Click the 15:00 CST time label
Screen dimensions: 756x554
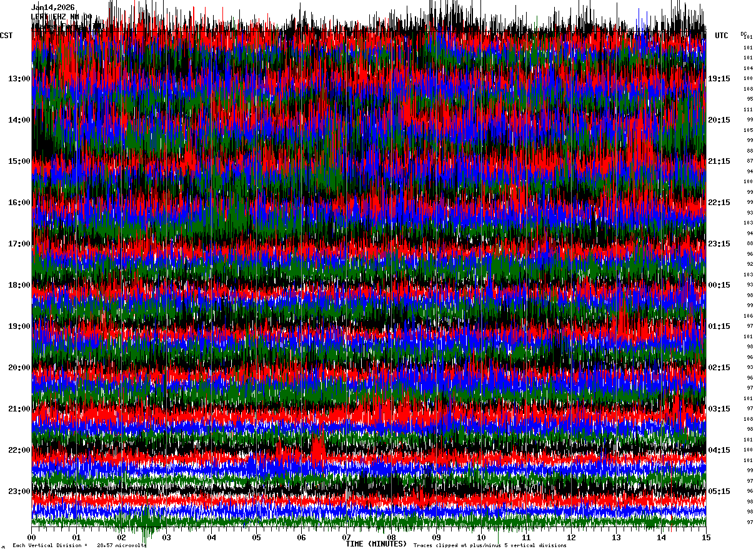tap(19, 161)
